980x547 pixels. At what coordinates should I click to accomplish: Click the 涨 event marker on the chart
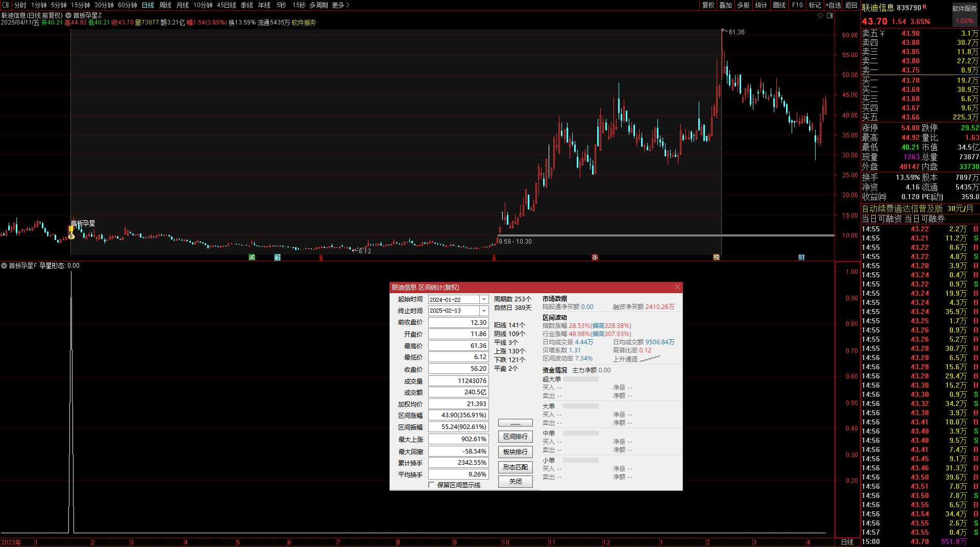click(595, 257)
